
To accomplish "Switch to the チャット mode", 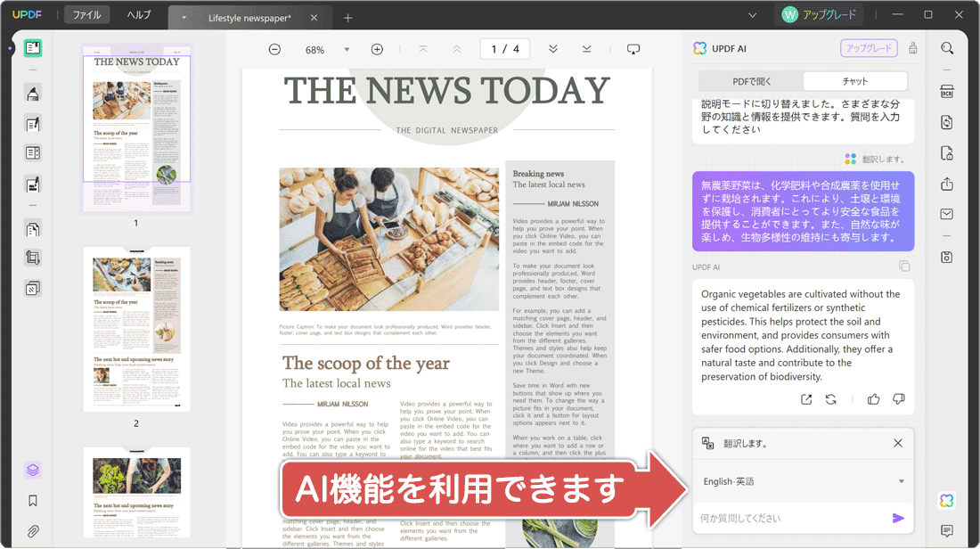I will click(x=854, y=81).
